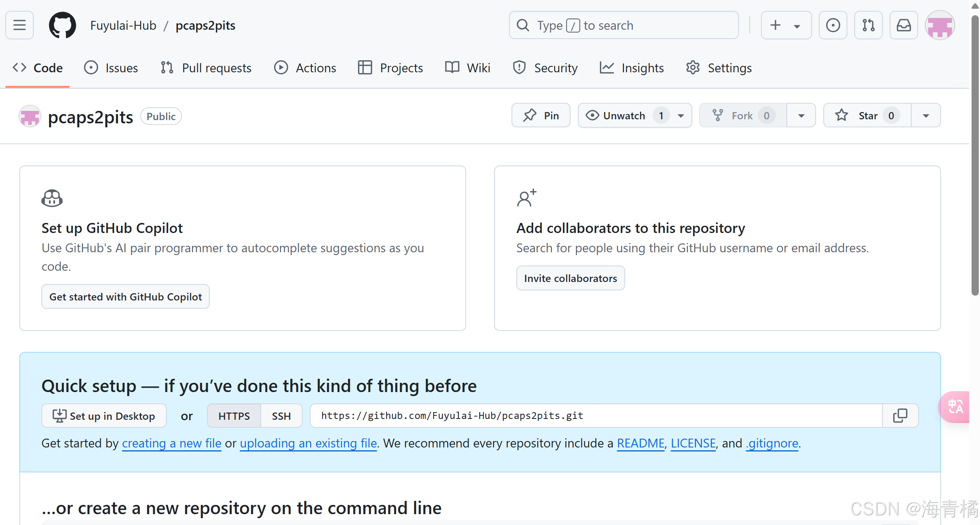Screen dimensions: 980x525
Task: Click the Set up GitHub Copilot heading
Action: pyautogui.click(x=112, y=228)
